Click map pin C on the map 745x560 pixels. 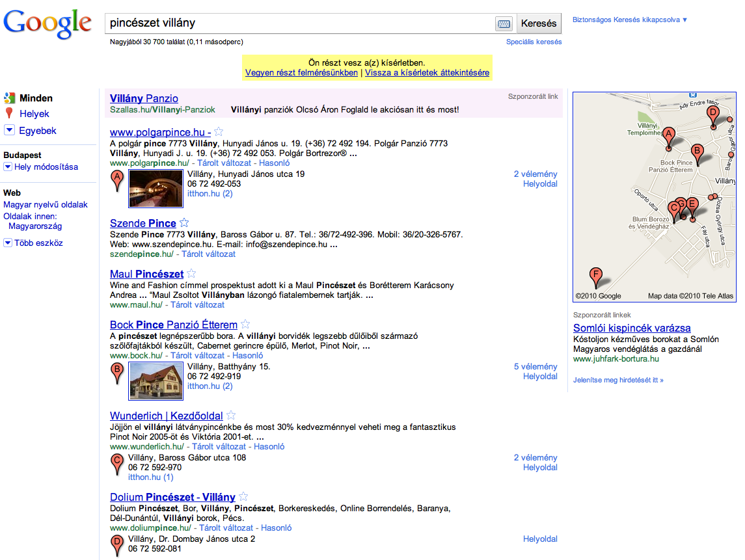click(673, 211)
